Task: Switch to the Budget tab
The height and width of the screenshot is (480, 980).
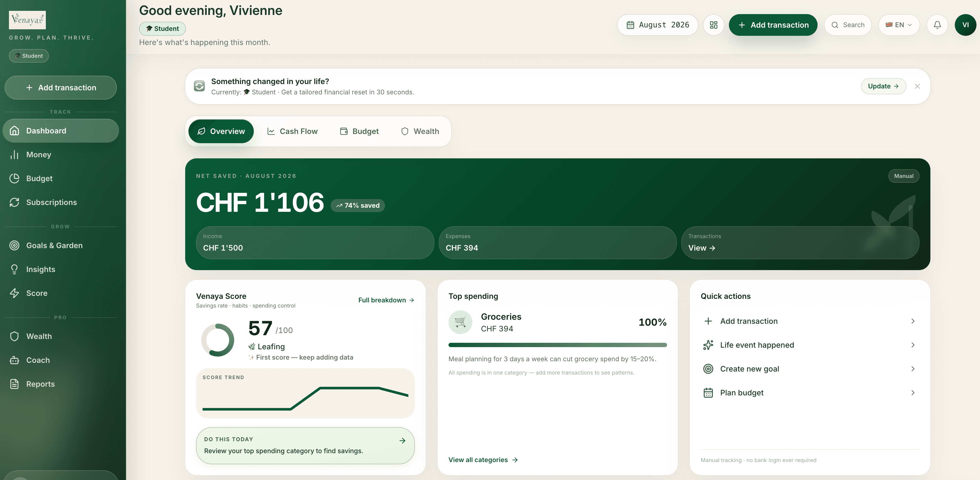Action: tap(359, 131)
